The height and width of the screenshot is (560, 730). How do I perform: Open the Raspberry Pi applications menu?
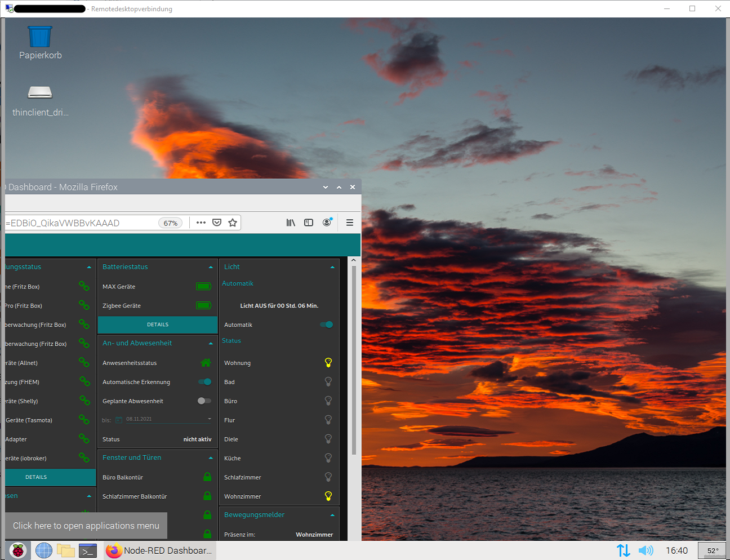pos(18,550)
